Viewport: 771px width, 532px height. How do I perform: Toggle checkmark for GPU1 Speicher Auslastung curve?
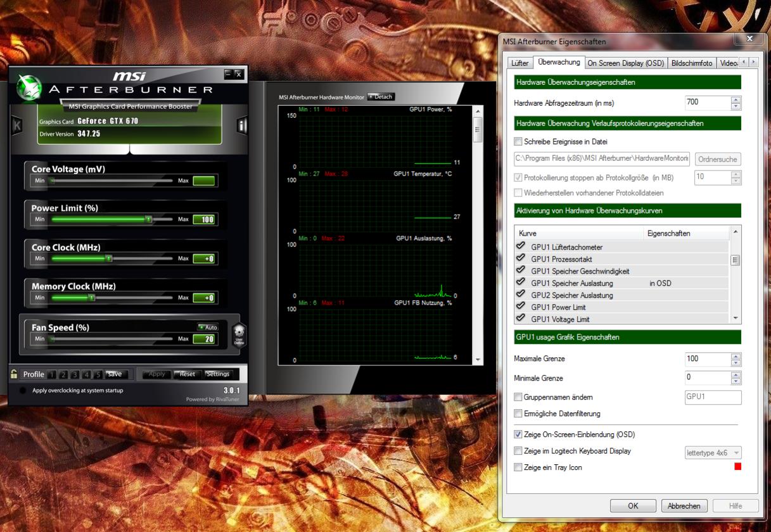click(x=521, y=282)
